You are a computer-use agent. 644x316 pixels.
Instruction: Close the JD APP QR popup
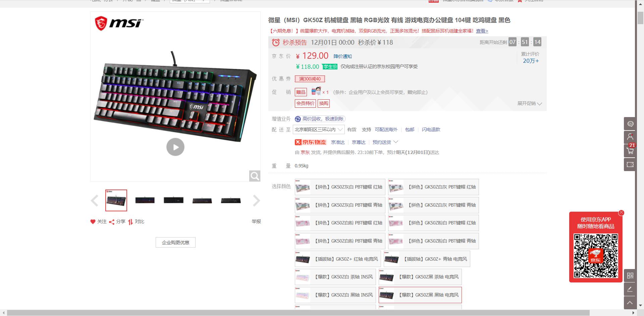[621, 213]
